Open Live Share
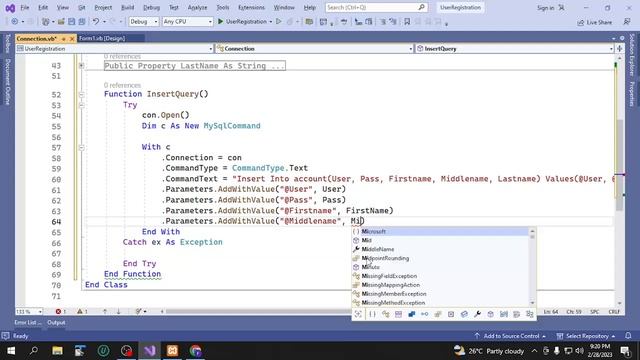 (x=594, y=22)
